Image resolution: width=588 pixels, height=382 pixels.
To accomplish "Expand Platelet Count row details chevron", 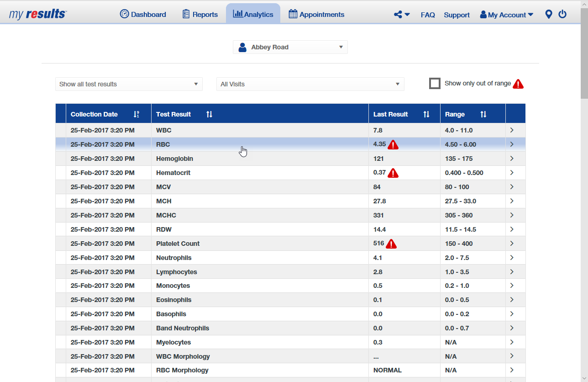I will (512, 244).
